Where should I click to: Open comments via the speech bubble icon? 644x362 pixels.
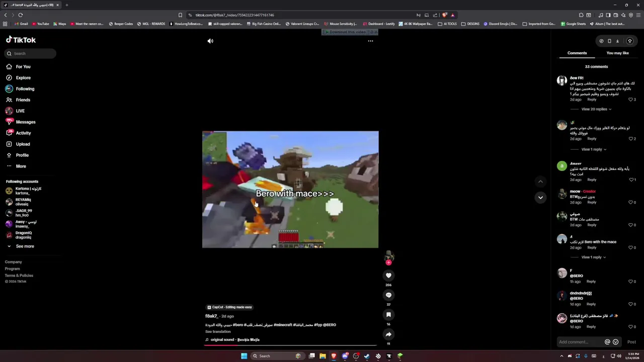click(x=388, y=295)
